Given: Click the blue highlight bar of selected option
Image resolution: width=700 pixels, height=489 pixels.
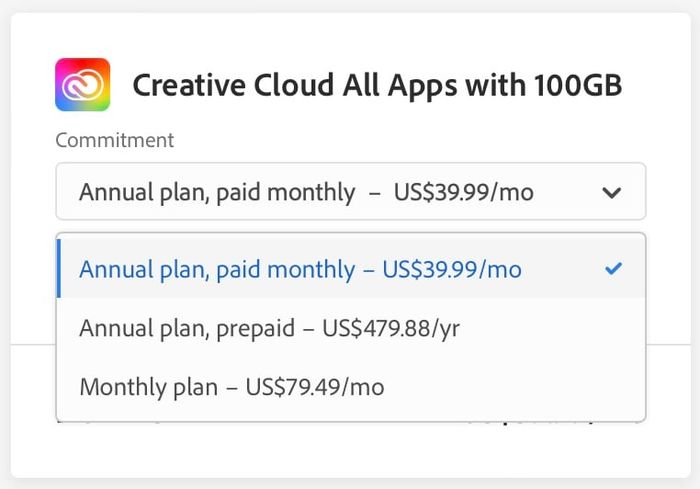Looking at the screenshot, I should click(x=58, y=268).
